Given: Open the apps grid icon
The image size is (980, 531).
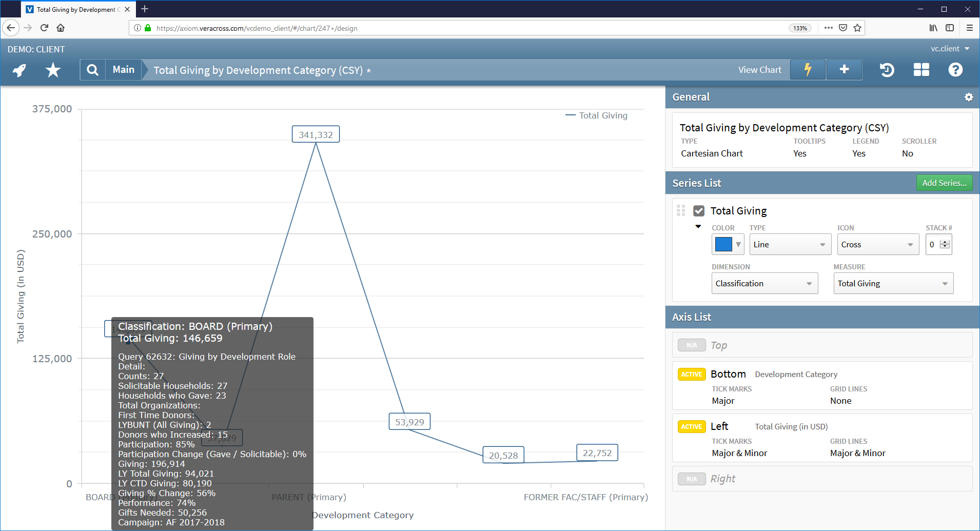Looking at the screenshot, I should 921,70.
